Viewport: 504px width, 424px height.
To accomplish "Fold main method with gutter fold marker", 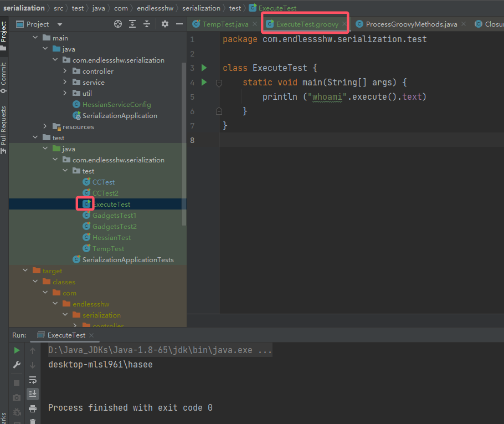I will point(219,83).
